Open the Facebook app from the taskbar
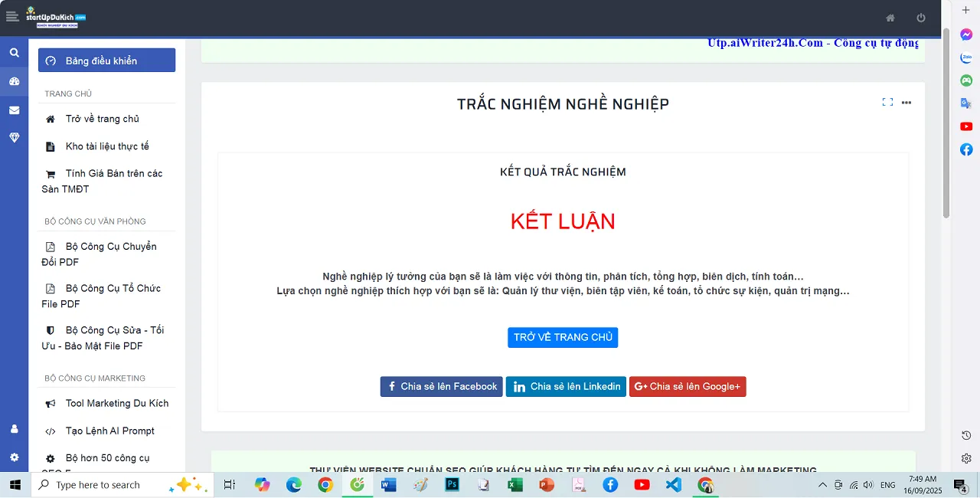This screenshot has width=980, height=498. point(610,485)
